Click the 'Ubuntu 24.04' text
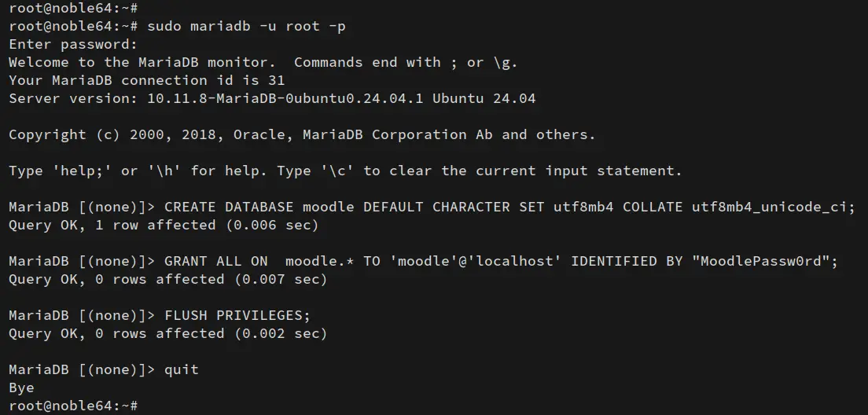 [x=484, y=98]
